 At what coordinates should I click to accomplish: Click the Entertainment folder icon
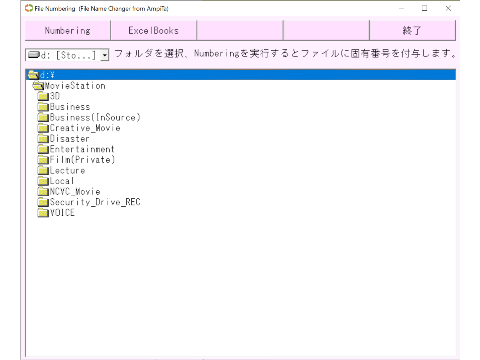pyautogui.click(x=43, y=149)
